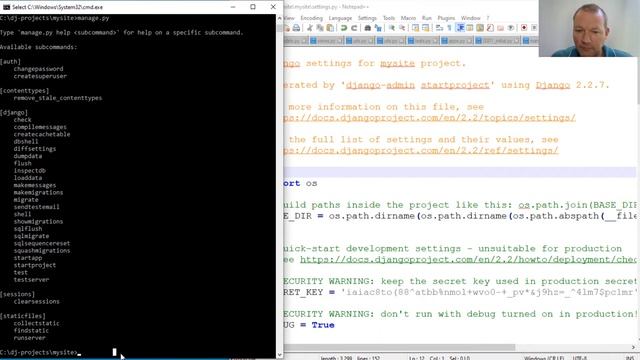Viewport: 640px width, 360px height.
Task: Click 'startapp' in the cmd output
Action: (x=28, y=258)
